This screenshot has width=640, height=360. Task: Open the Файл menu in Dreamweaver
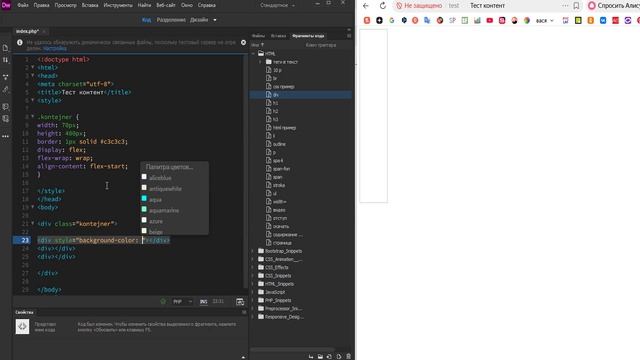coord(23,5)
